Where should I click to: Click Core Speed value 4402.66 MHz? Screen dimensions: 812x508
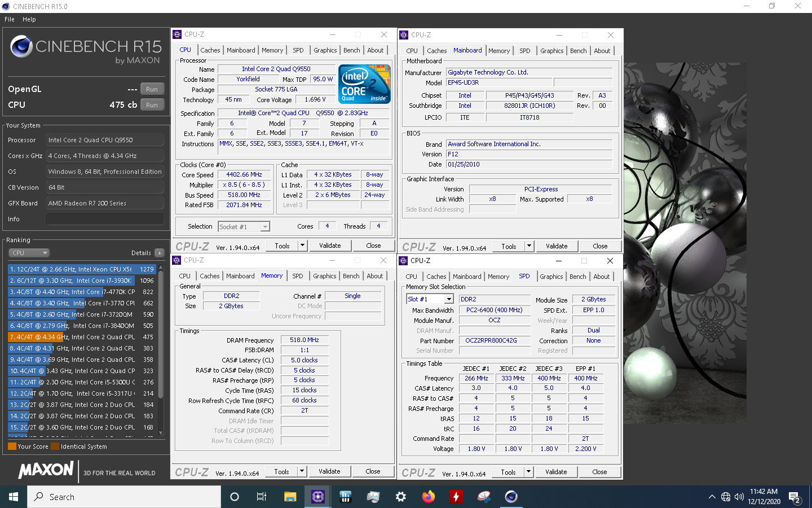click(x=244, y=174)
